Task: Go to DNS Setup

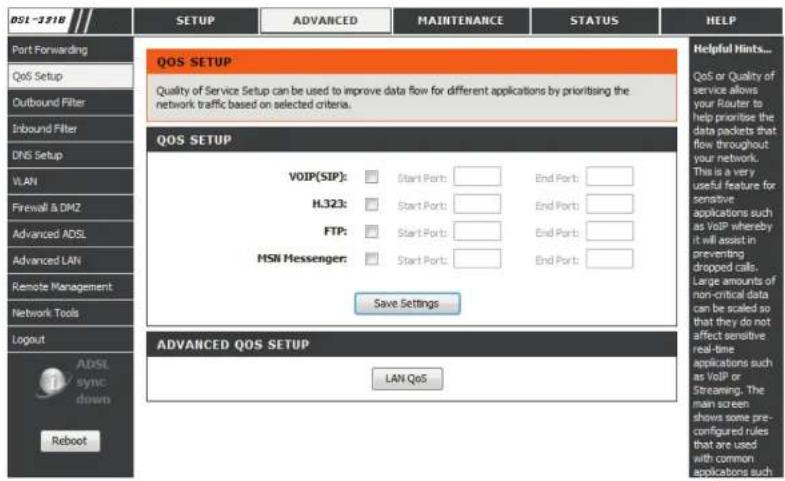Action: coord(71,155)
